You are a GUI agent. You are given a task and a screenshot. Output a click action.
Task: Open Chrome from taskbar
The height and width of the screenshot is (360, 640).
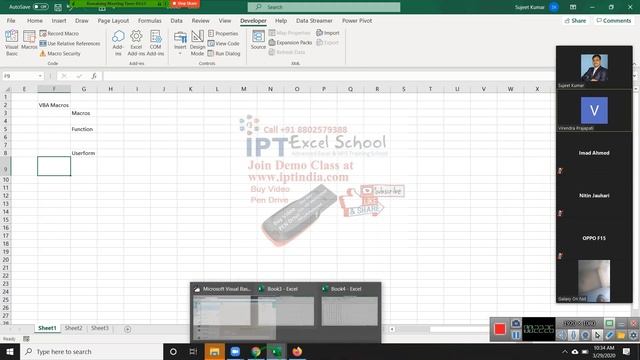(256, 351)
